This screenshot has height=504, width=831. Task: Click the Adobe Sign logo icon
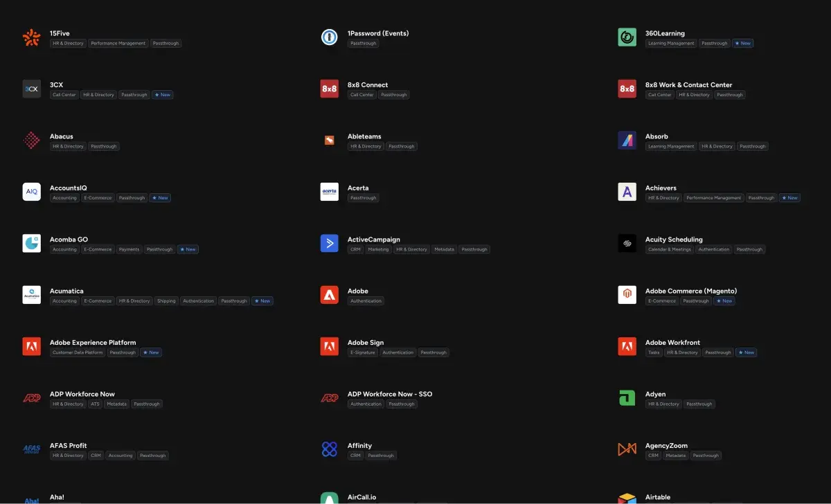330,346
